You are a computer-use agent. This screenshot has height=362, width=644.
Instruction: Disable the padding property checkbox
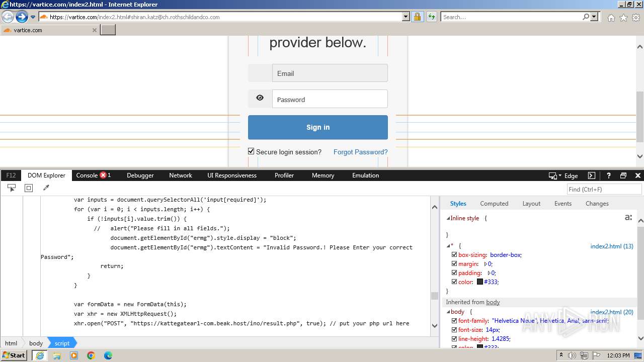(x=454, y=273)
